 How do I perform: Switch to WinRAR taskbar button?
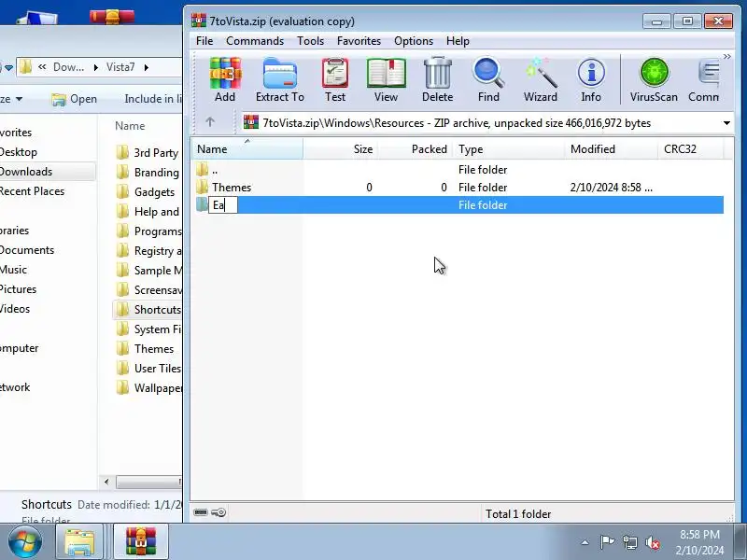pyautogui.click(x=141, y=542)
